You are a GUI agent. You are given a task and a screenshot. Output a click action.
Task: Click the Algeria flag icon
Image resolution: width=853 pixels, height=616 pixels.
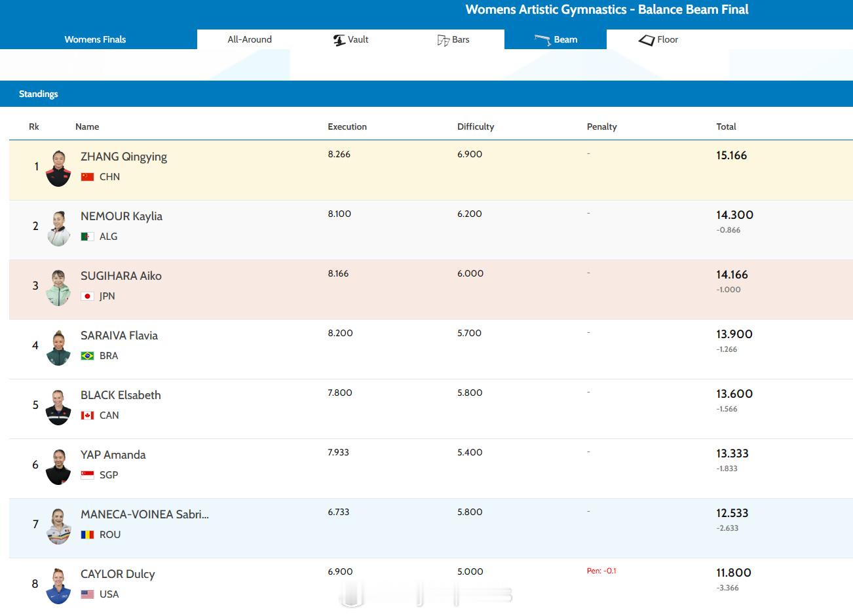pyautogui.click(x=87, y=237)
